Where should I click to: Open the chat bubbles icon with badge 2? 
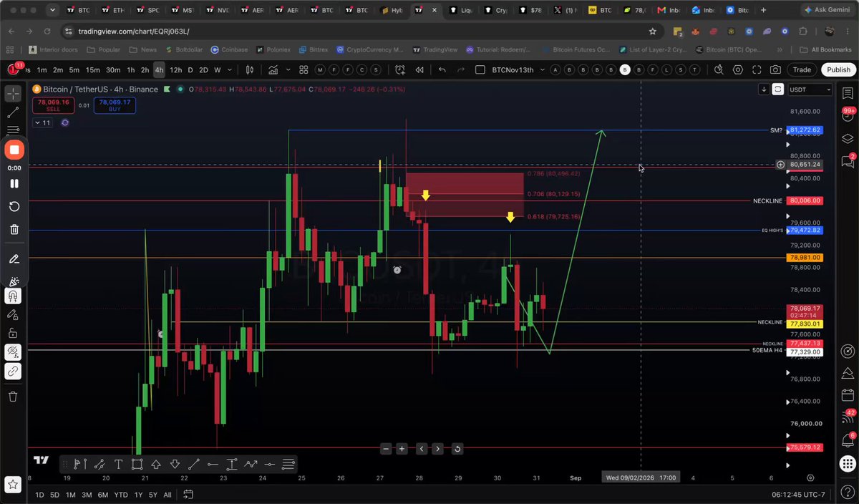pos(848,161)
